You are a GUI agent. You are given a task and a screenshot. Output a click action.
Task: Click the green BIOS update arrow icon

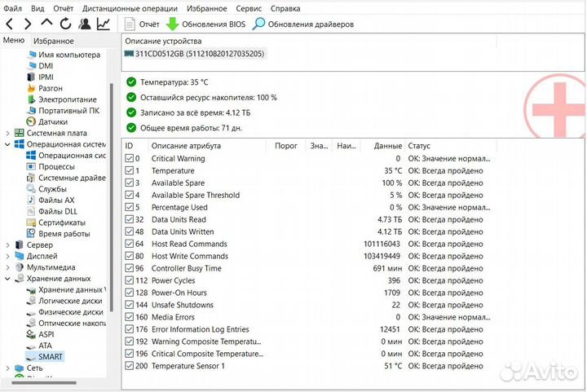[172, 24]
